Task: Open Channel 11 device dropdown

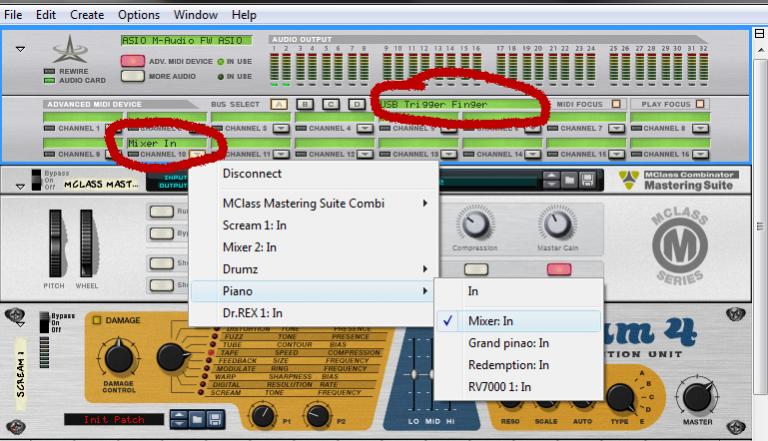Action: tap(281, 154)
